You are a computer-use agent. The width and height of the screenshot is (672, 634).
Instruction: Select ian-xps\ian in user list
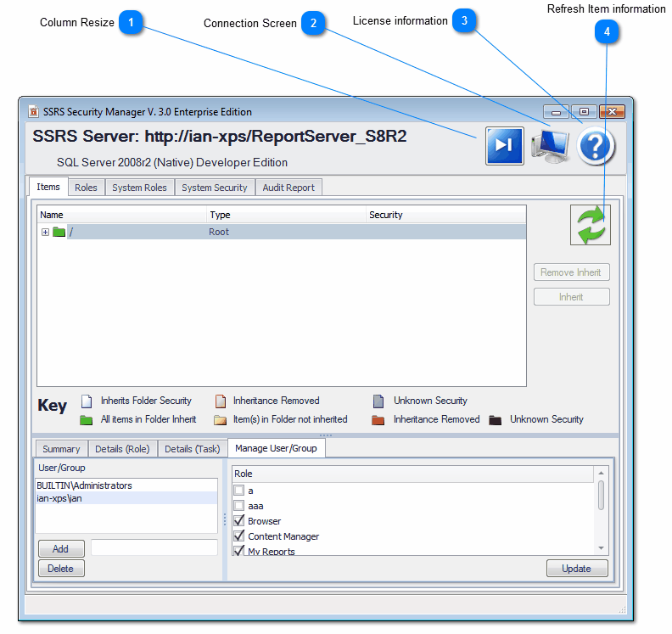pyautogui.click(x=126, y=498)
